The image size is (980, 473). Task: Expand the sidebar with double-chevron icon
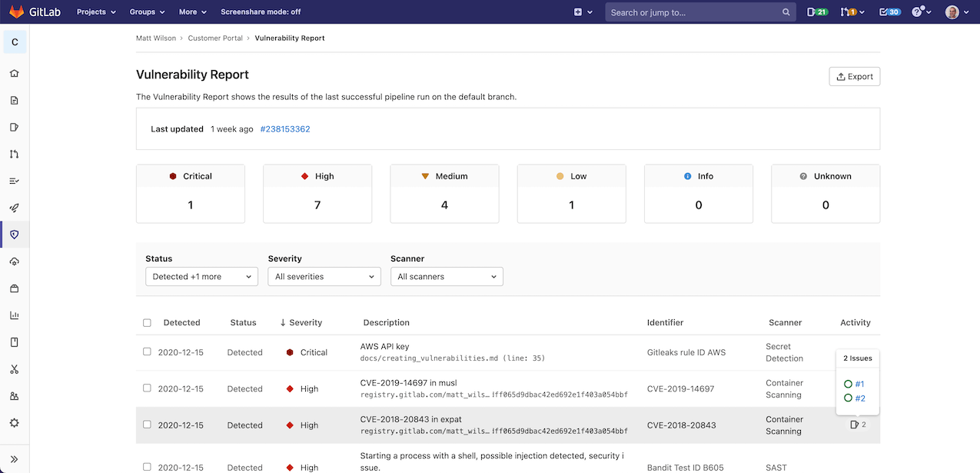[14, 459]
